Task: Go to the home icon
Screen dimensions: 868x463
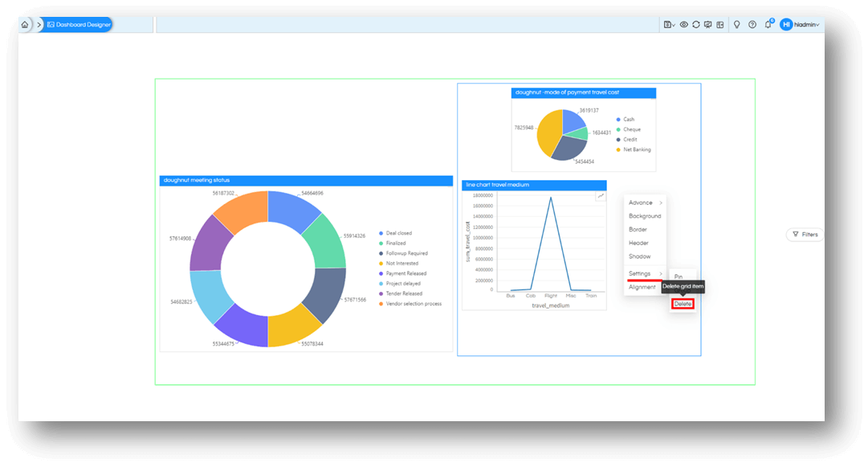Action: coord(24,24)
